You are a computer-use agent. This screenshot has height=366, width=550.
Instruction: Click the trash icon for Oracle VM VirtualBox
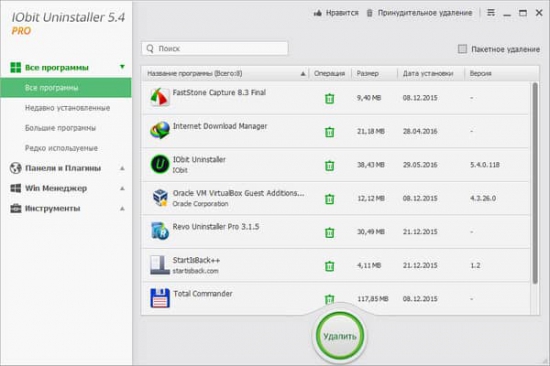(329, 199)
